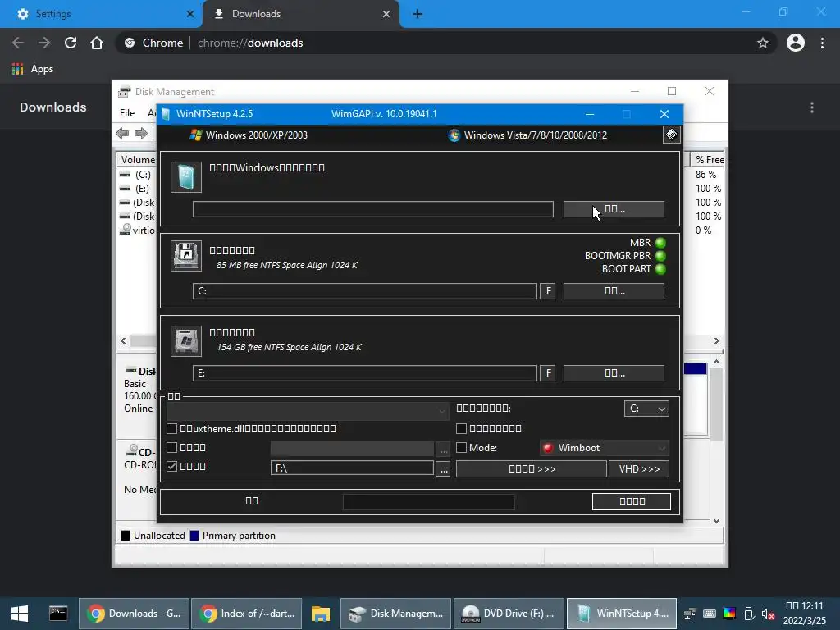This screenshot has height=630, width=840.
Task: Click the button left of VHD >>>
Action: [x=532, y=468]
